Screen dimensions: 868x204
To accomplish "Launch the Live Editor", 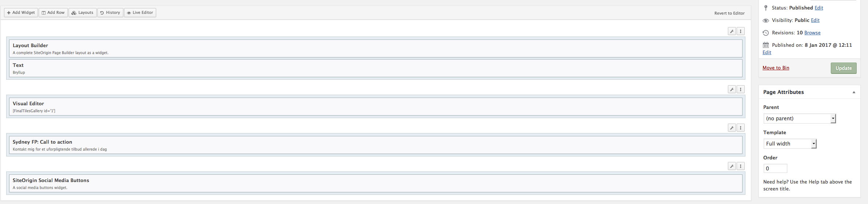I will pyautogui.click(x=140, y=12).
